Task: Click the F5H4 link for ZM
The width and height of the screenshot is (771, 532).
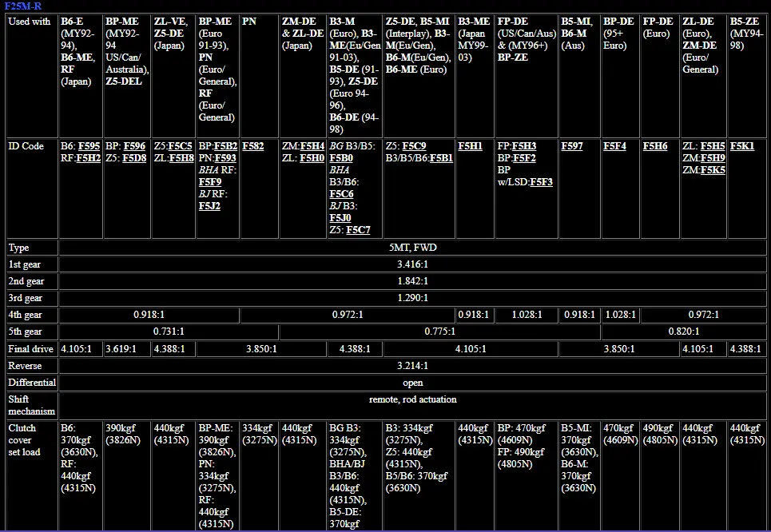Action: pyautogui.click(x=312, y=146)
